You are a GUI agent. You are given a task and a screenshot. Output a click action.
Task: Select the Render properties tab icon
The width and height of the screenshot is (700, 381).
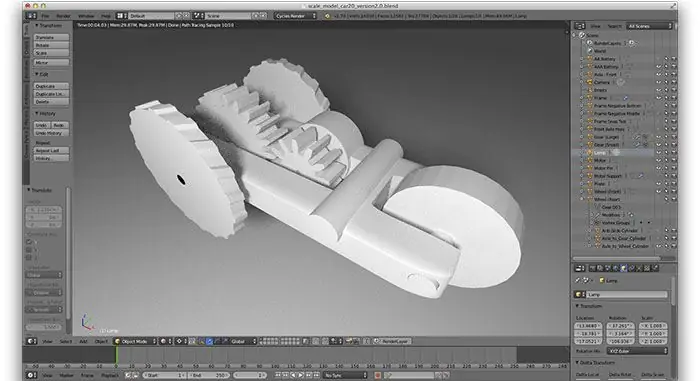(x=592, y=268)
